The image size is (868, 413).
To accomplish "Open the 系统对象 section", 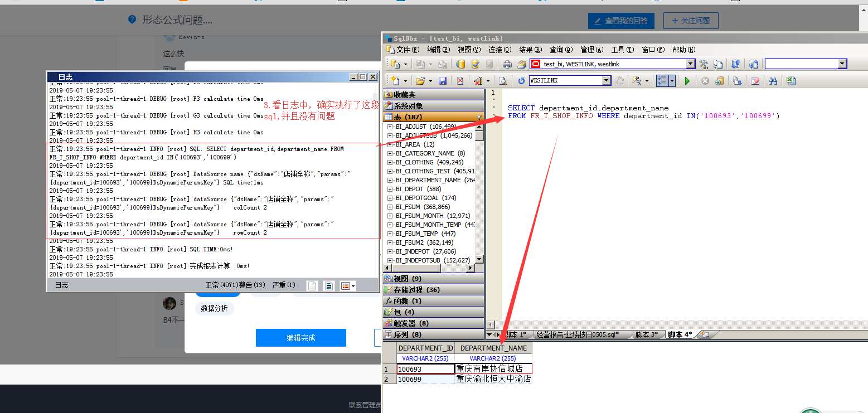I will pos(433,106).
